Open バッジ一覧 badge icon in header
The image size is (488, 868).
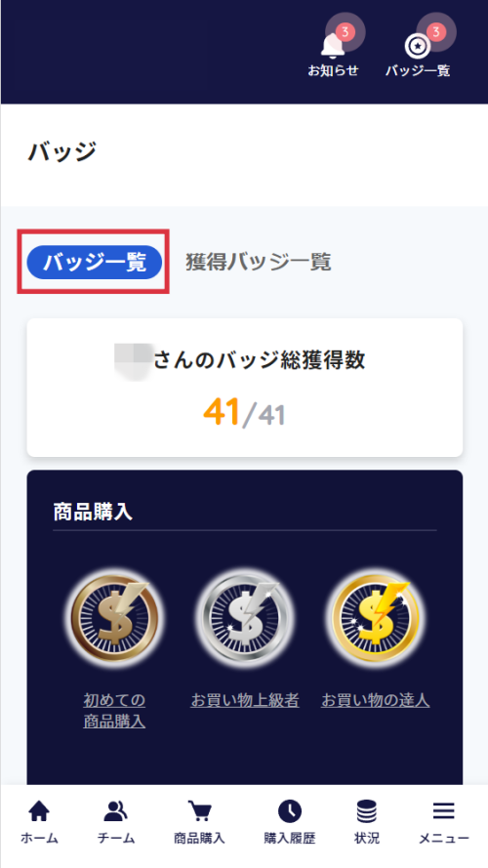point(415,47)
